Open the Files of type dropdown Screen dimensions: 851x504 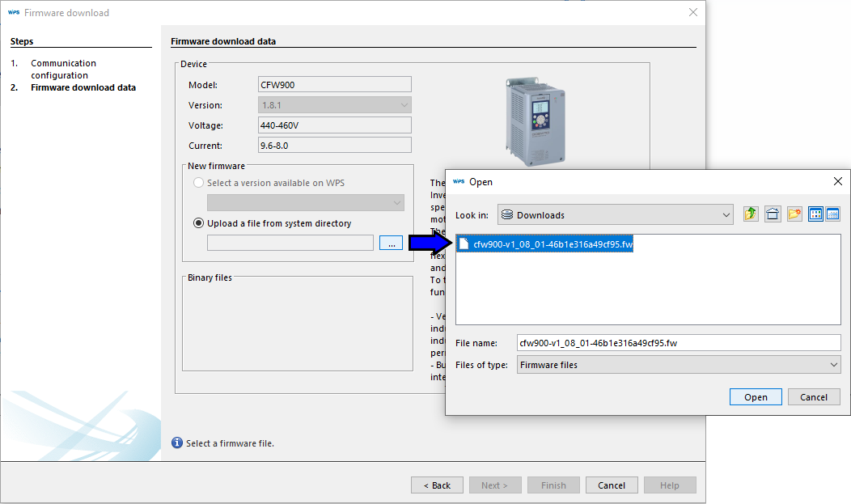pyautogui.click(x=678, y=365)
